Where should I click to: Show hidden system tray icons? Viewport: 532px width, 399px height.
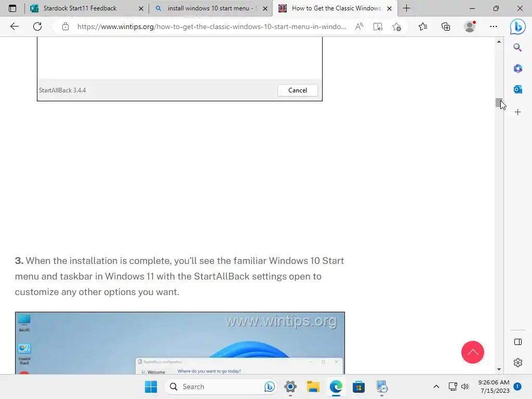point(436,387)
